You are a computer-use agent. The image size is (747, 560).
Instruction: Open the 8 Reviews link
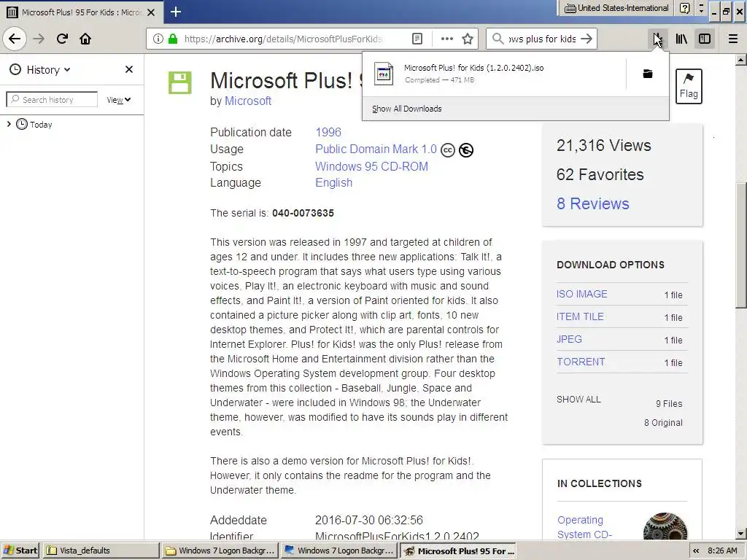[592, 204]
